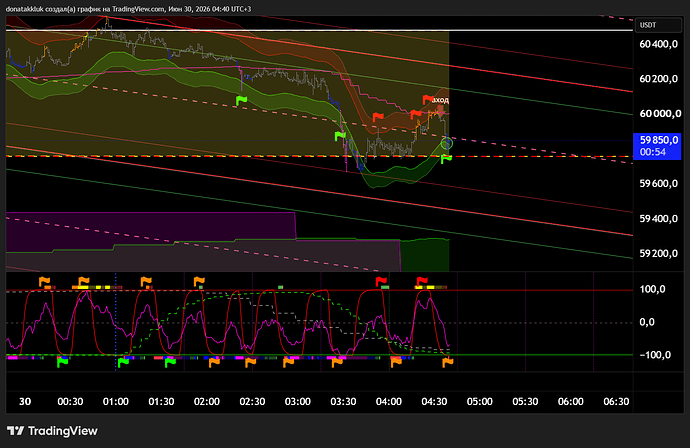Open the USDT currency selector
This screenshot has width=690, height=448.
(658, 25)
